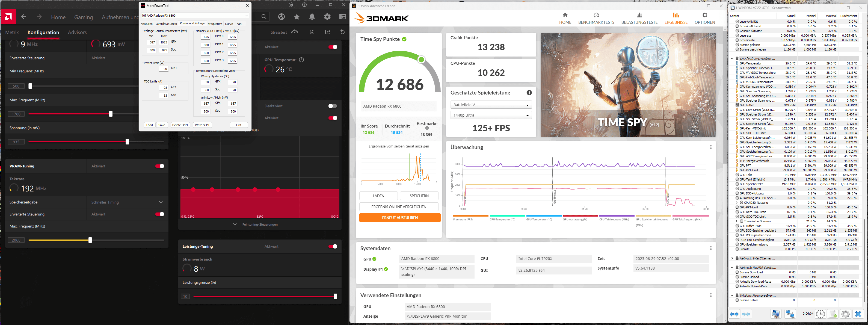Open 3DMark OPTIONEN tab
The height and width of the screenshot is (325, 868).
705,19
